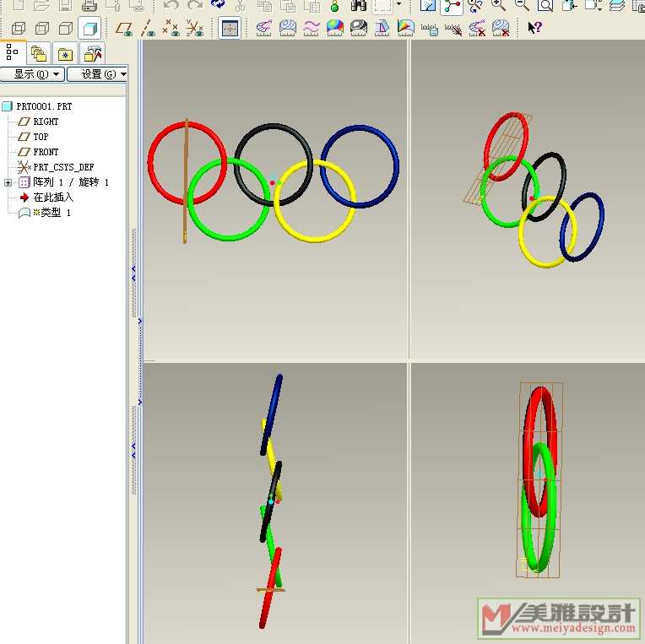The image size is (645, 644).
Task: Click the Undo arrow icon
Action: [x=171, y=5]
